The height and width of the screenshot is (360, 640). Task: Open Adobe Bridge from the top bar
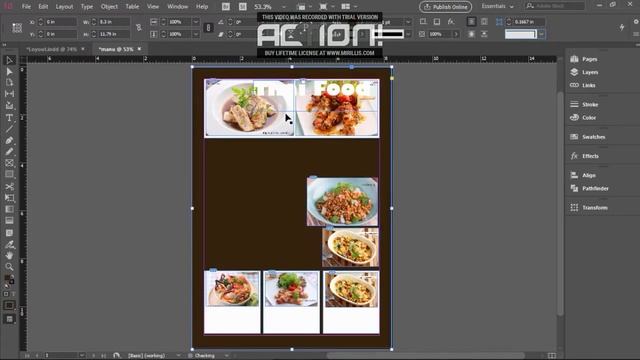point(226,7)
